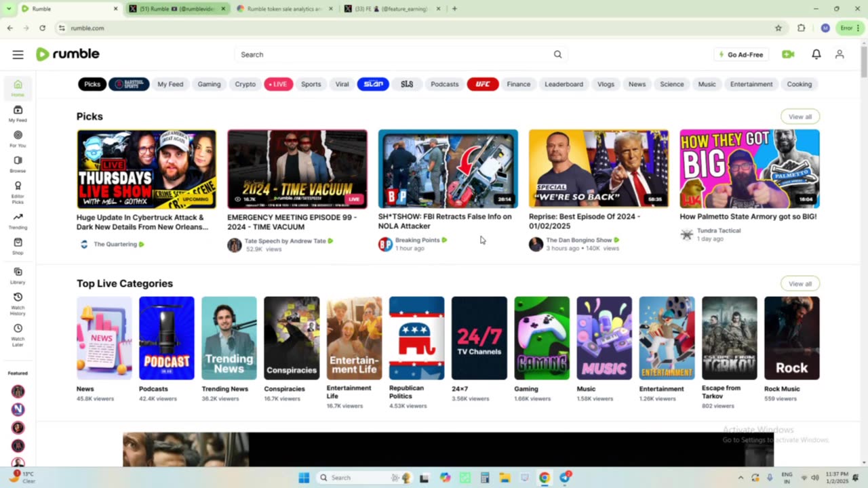Select the Picks category chip
Screen dimensions: 868x488
(92, 84)
